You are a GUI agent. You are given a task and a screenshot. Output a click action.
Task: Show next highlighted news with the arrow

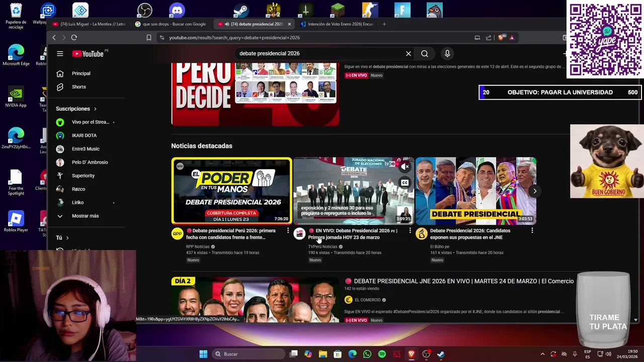[535, 191]
